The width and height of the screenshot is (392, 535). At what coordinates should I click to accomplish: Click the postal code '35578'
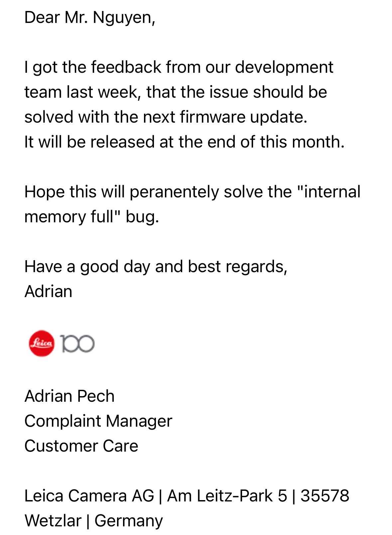tap(325, 496)
